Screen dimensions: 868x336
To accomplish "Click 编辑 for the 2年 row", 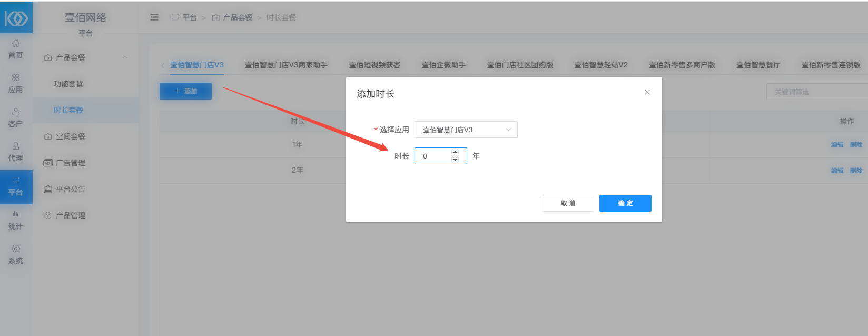I will tap(837, 171).
